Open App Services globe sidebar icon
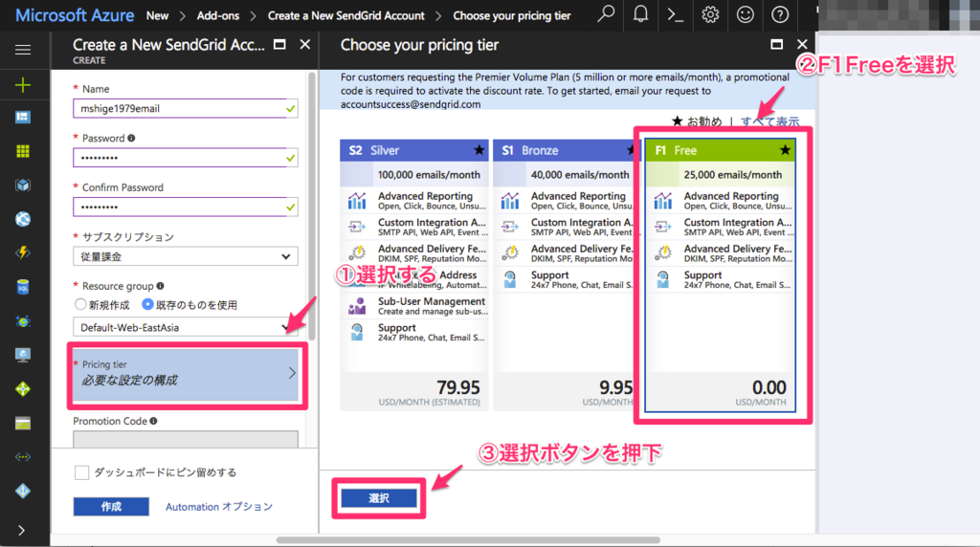 tap(23, 219)
